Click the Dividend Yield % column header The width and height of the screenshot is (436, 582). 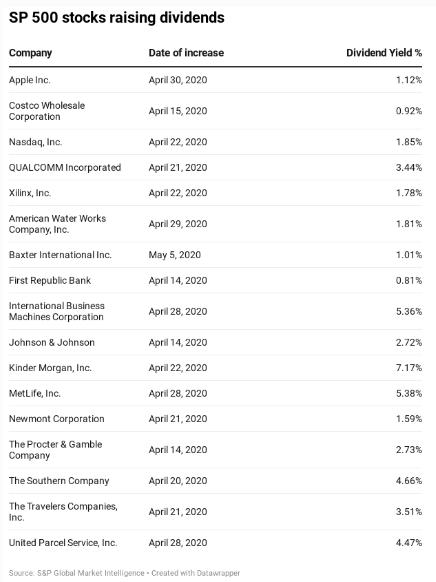coord(384,53)
